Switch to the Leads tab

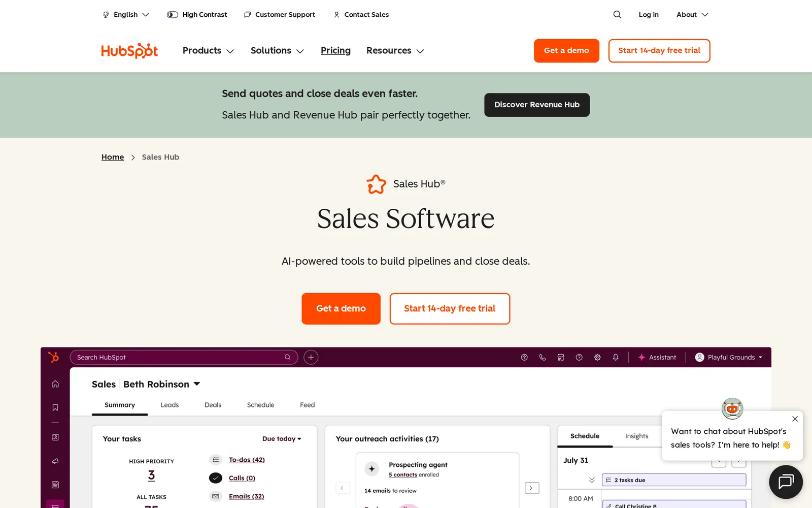(x=170, y=405)
